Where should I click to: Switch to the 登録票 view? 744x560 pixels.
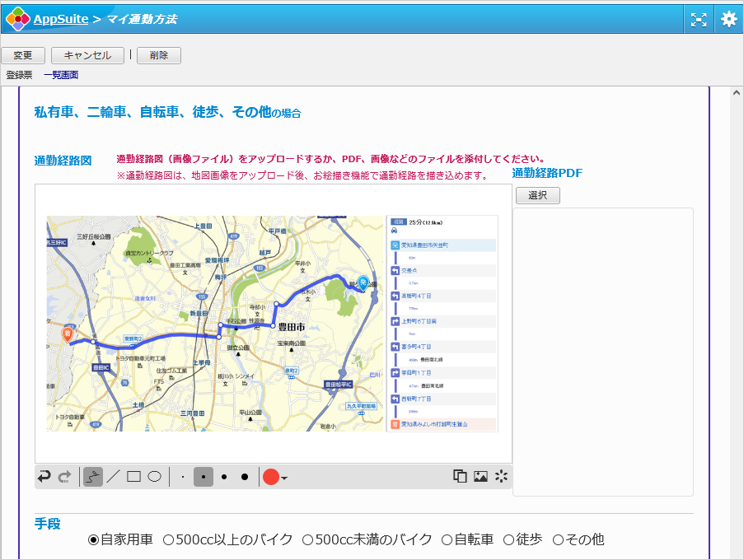tap(19, 74)
